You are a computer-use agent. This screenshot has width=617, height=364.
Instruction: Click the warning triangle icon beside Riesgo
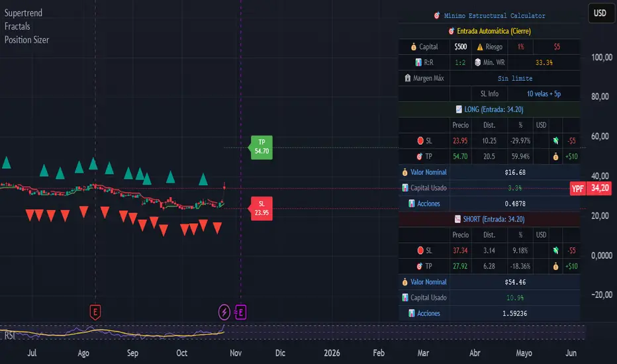click(479, 47)
